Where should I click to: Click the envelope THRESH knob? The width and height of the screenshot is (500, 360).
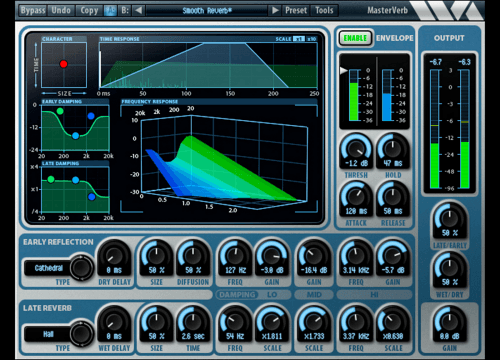click(356, 148)
